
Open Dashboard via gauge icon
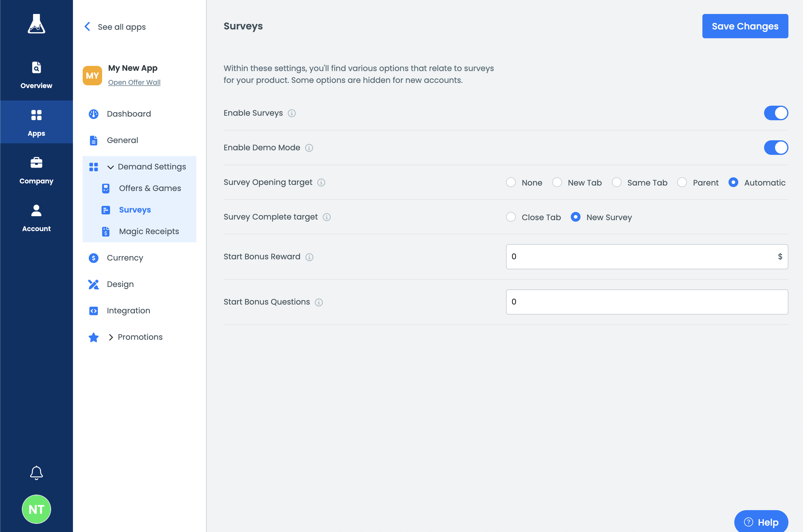(x=93, y=114)
